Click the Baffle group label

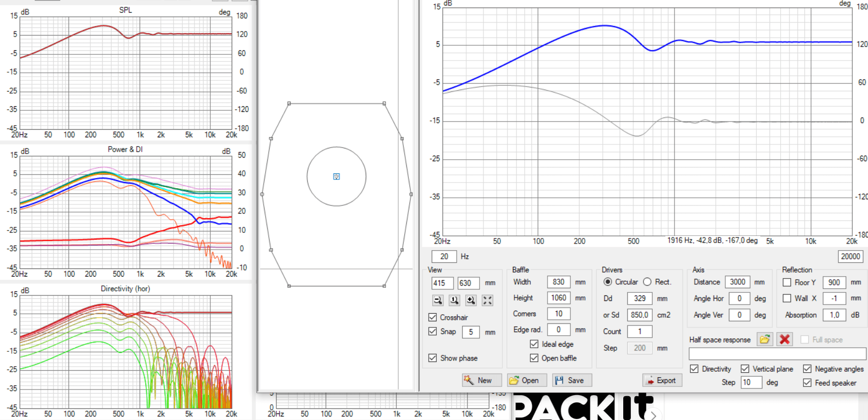(x=521, y=269)
